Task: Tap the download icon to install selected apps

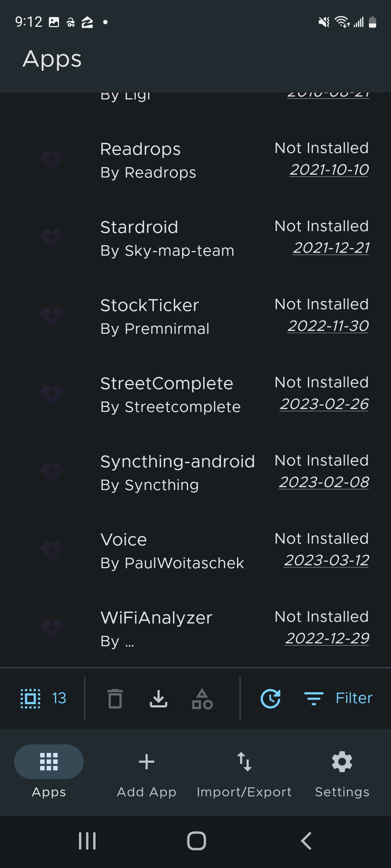Action: click(x=159, y=698)
